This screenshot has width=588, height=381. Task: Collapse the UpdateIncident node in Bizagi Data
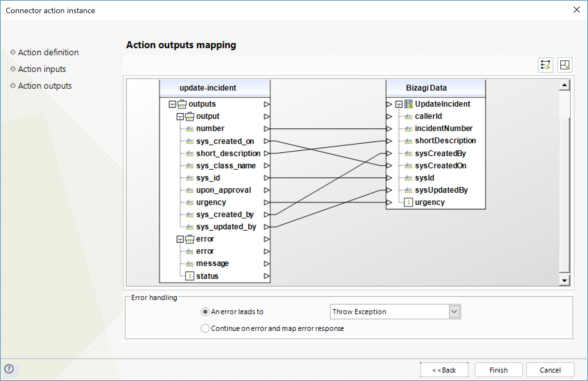coord(399,104)
